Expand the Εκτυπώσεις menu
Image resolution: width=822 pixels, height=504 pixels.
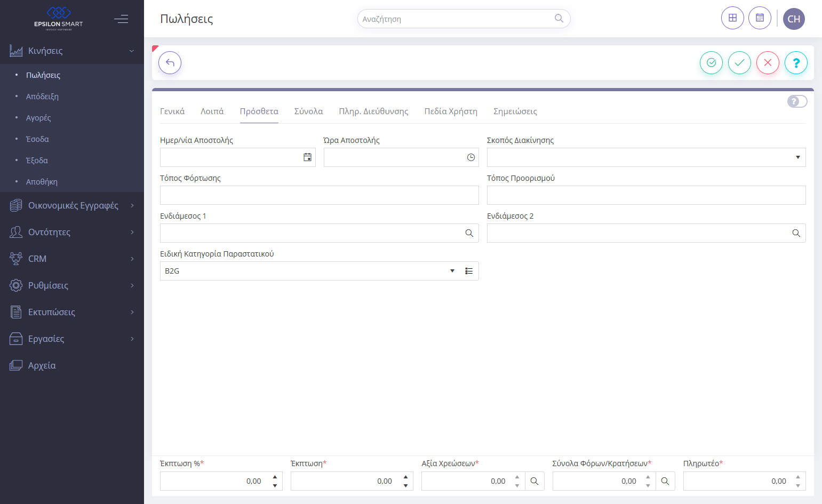(x=72, y=312)
